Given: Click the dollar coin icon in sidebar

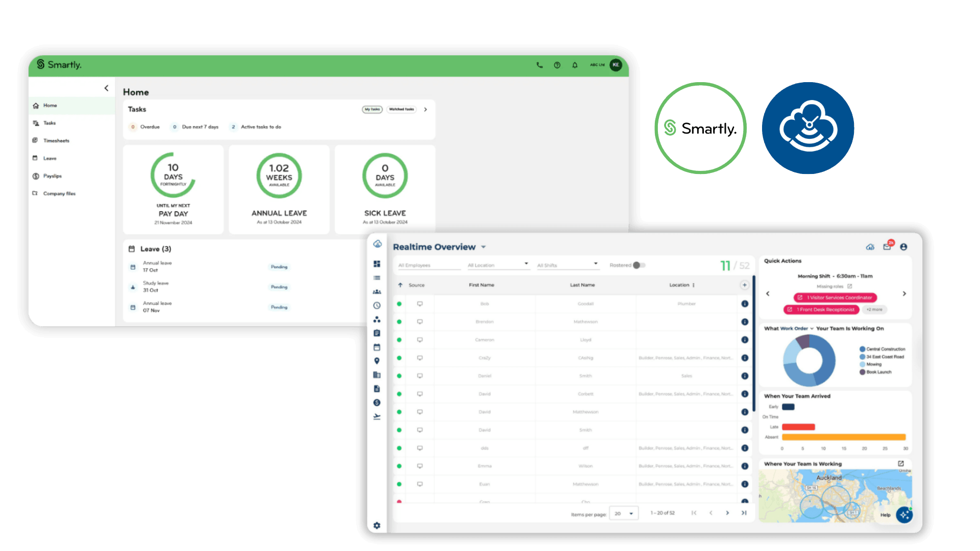Looking at the screenshot, I should pos(377,403).
